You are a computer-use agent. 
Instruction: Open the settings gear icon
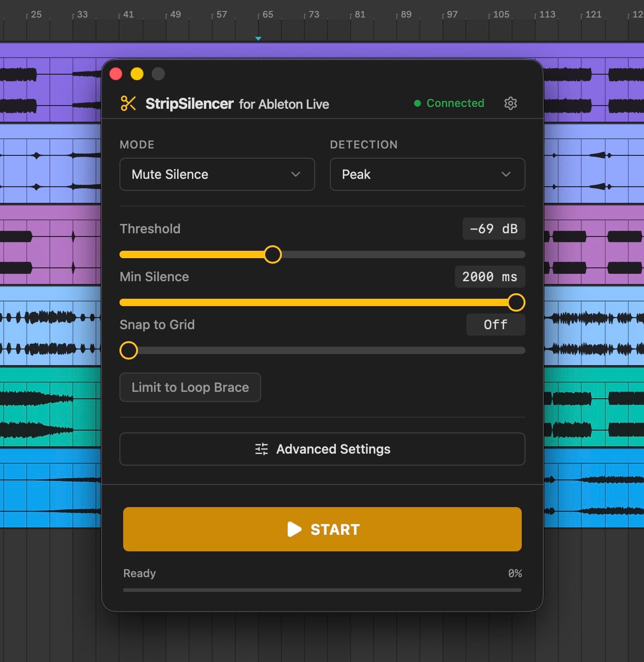pyautogui.click(x=510, y=103)
